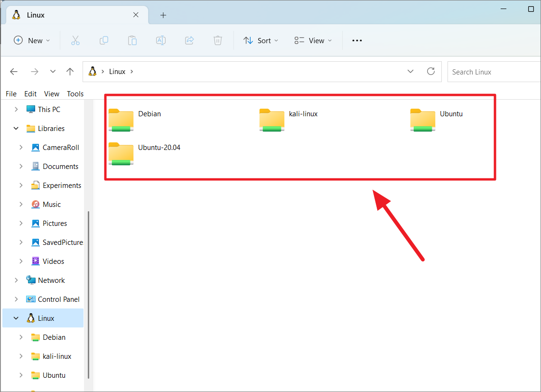Image resolution: width=541 pixels, height=392 pixels.
Task: Open recent locations dropdown chevron
Action: [x=53, y=72]
